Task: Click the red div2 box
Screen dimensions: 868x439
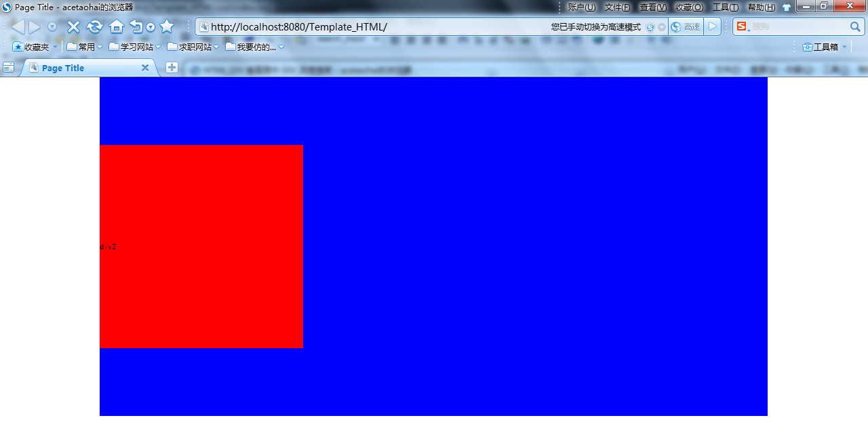Action: (201, 246)
